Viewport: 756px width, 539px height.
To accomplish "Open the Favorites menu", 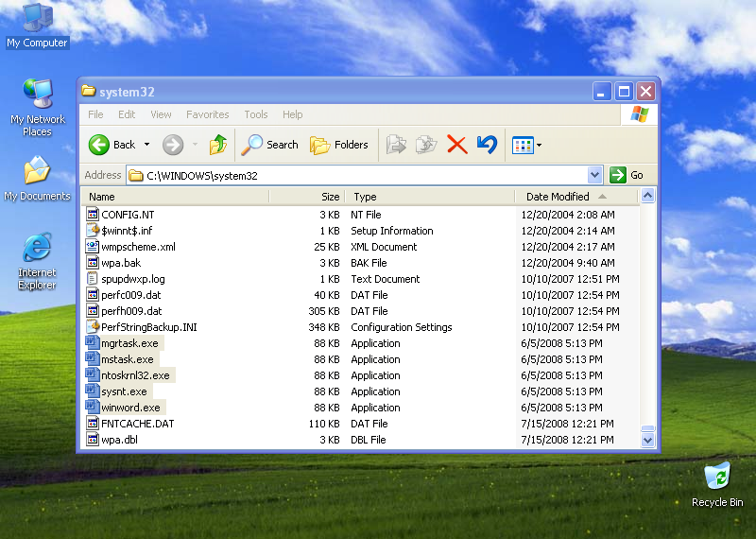I will (x=207, y=114).
